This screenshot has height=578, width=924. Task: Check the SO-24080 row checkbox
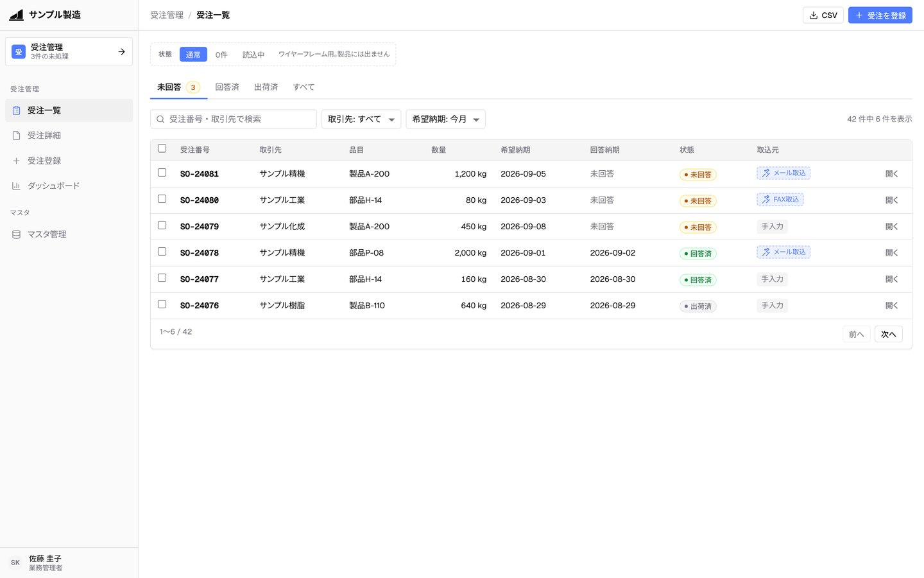(x=162, y=199)
